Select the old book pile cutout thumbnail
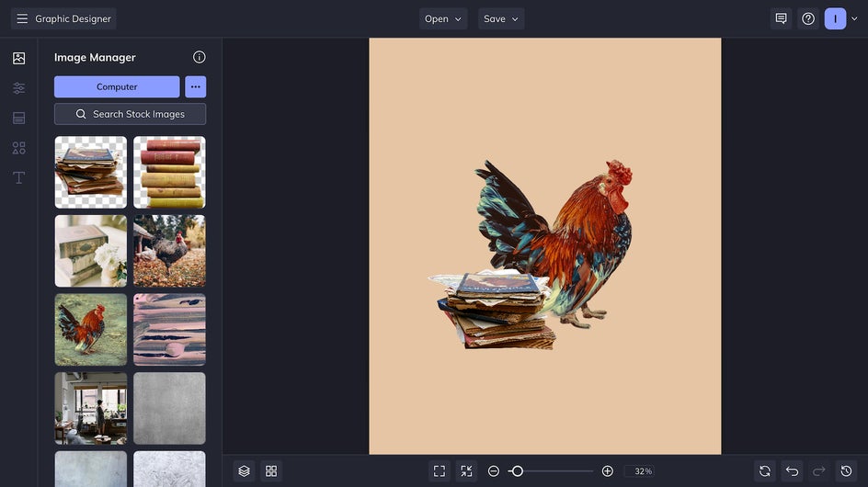Screen dimensions: 868x487 tap(91, 172)
